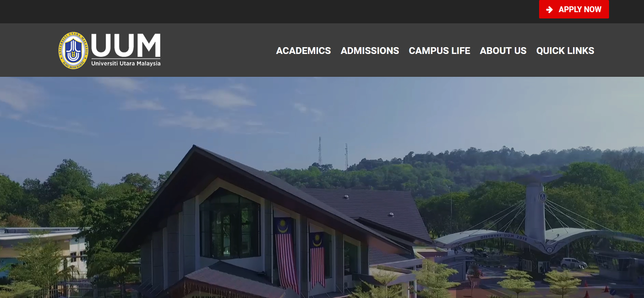Click the black top utility bar
This screenshot has width=644, height=298.
(267, 12)
